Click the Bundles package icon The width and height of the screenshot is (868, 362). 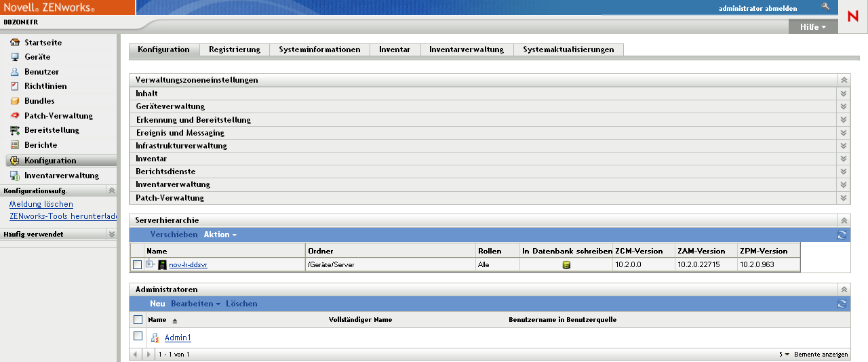pyautogui.click(x=15, y=101)
